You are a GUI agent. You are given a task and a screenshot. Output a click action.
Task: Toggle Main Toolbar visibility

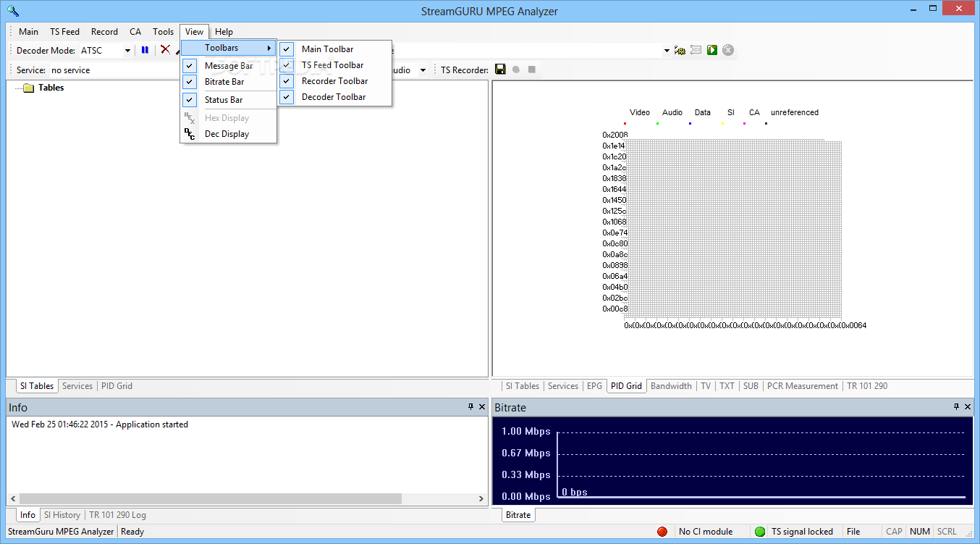click(x=287, y=49)
